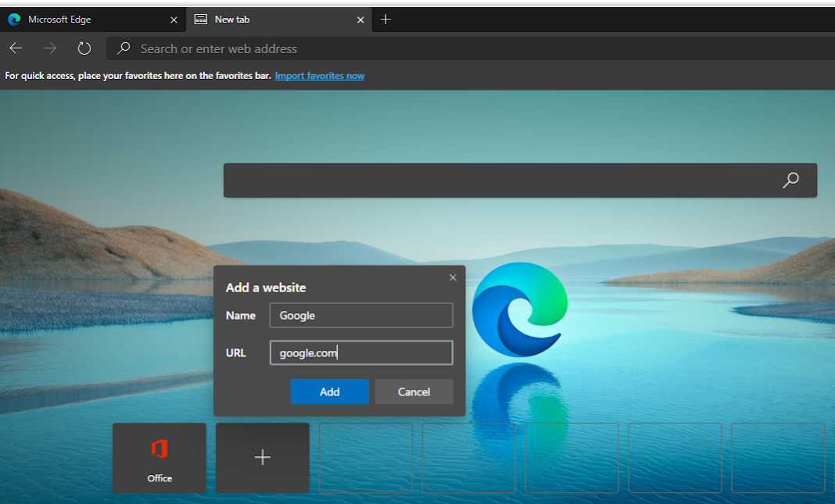Confirm with the blue Add button

330,391
